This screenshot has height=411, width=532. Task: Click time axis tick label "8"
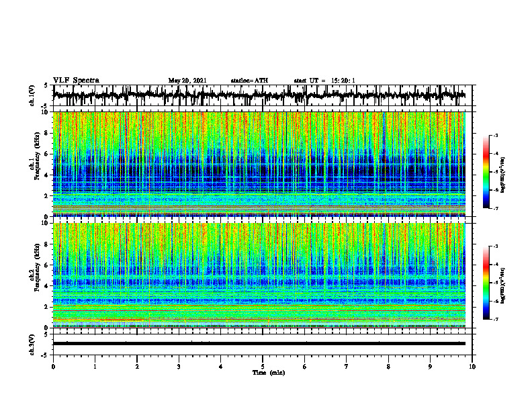point(388,367)
